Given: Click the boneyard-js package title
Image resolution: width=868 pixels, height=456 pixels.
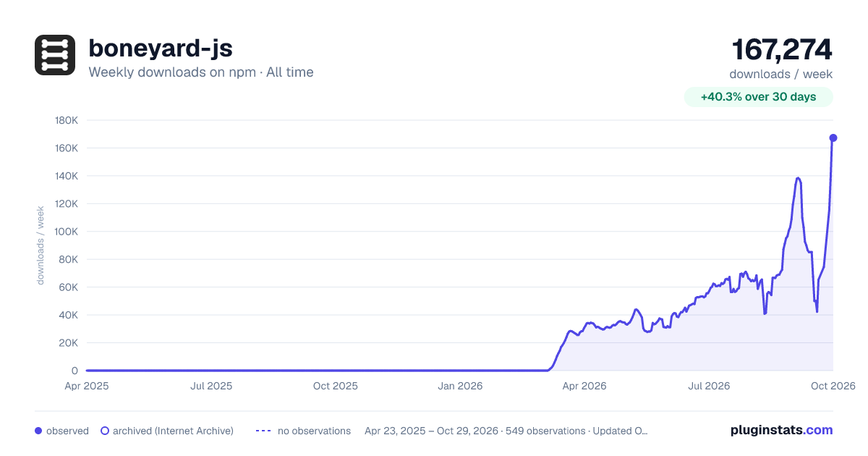Looking at the screenshot, I should [161, 48].
